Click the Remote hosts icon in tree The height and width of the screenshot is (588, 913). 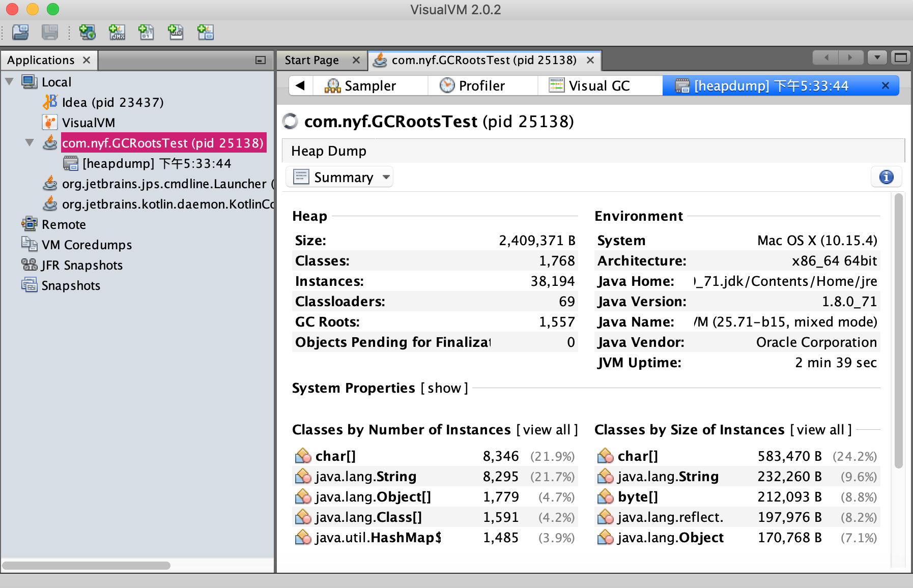click(30, 224)
